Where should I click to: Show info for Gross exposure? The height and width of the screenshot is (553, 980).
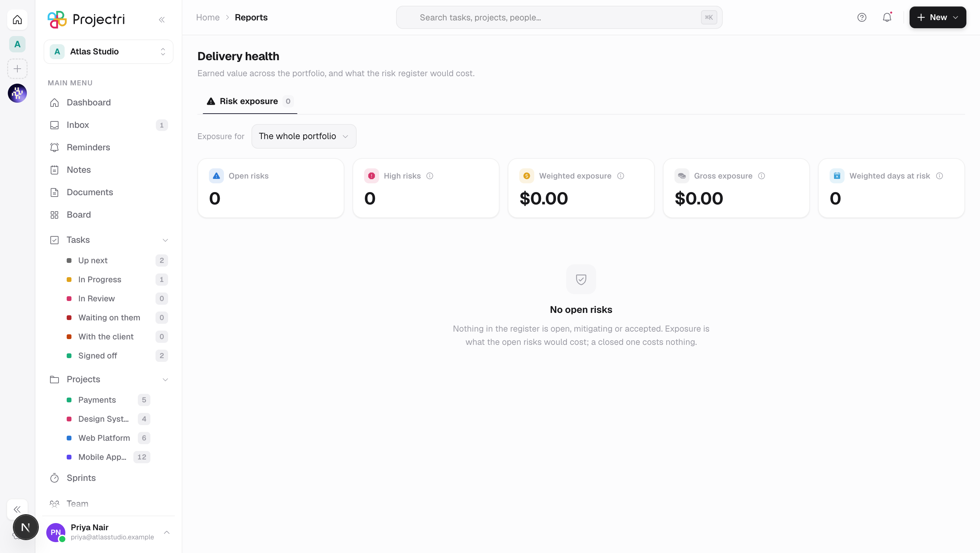[761, 176]
